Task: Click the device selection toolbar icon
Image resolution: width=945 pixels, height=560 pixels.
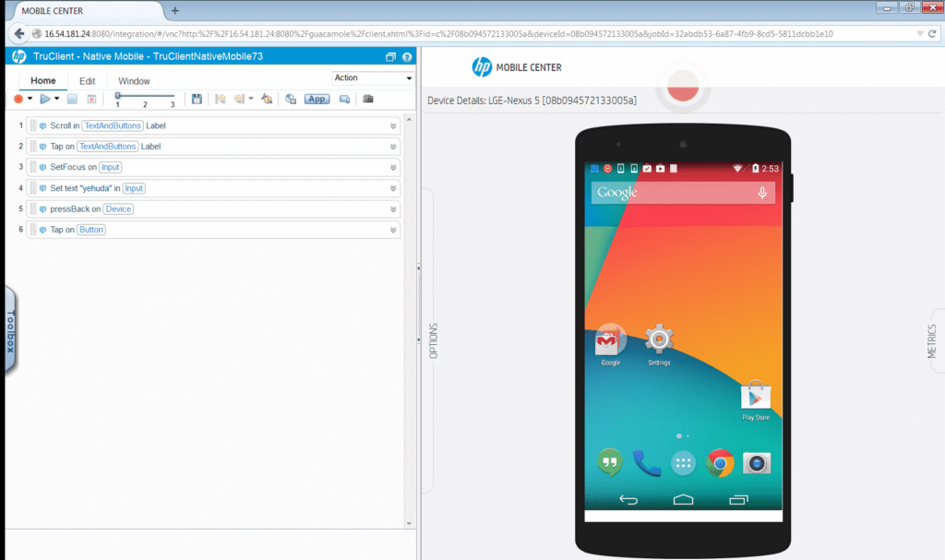Action: 345,99
